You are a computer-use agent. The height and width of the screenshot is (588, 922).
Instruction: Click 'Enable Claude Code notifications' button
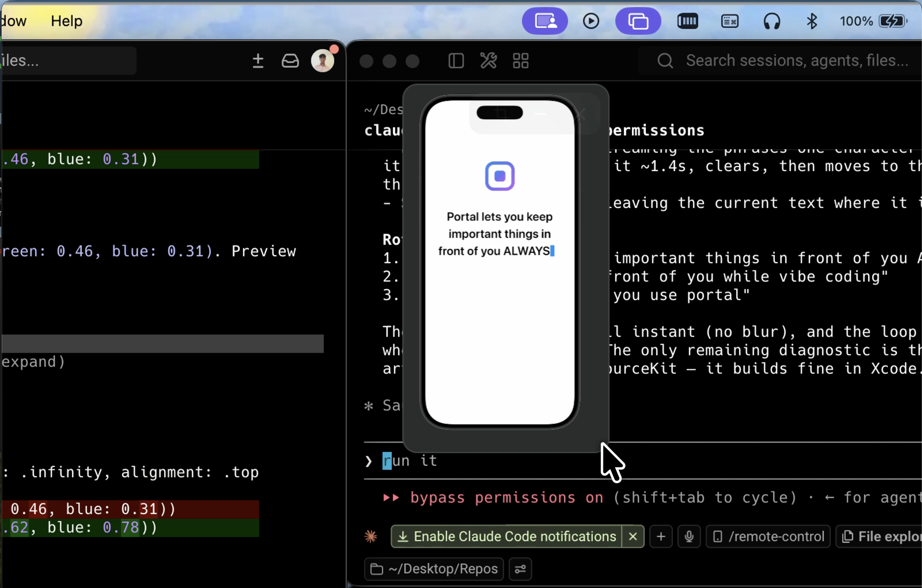click(506, 536)
